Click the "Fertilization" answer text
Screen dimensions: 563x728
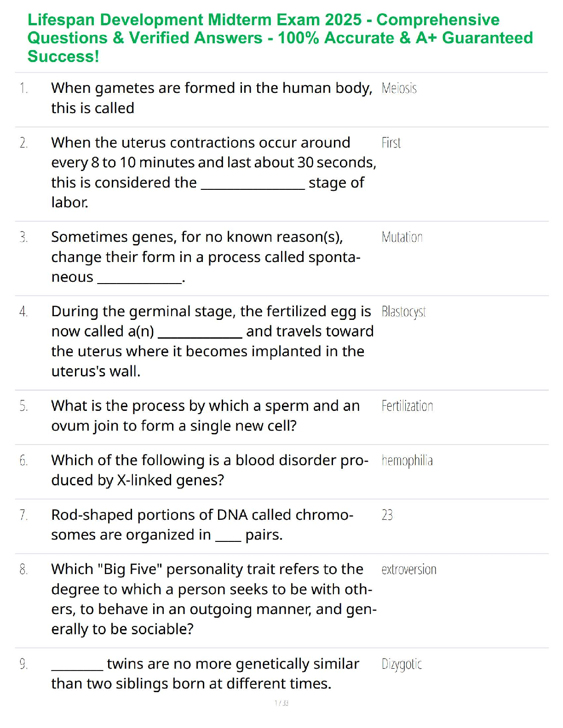[407, 406]
